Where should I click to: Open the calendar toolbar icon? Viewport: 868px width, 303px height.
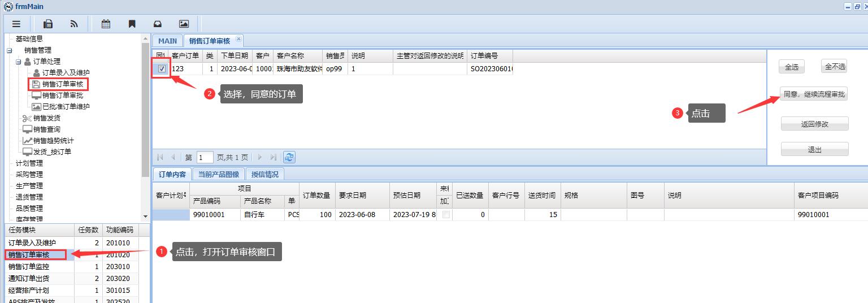click(x=106, y=24)
